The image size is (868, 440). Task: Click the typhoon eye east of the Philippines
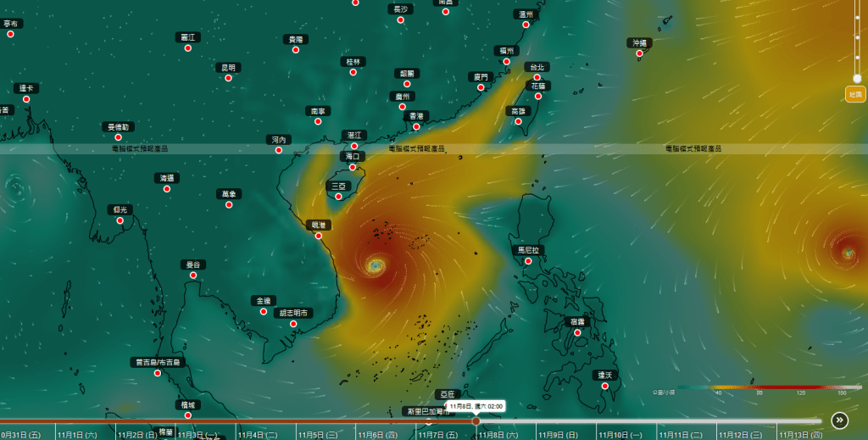[x=847, y=253]
